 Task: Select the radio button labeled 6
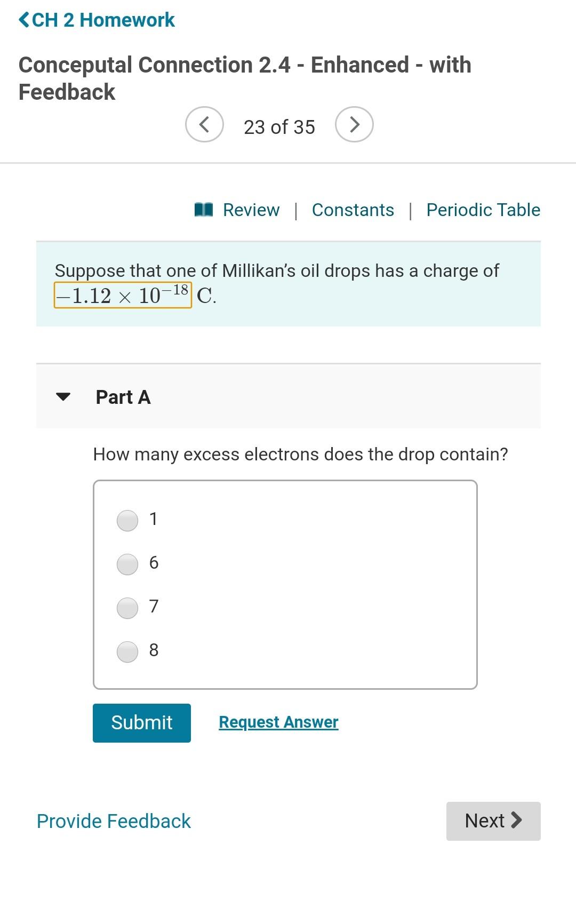pos(127,564)
